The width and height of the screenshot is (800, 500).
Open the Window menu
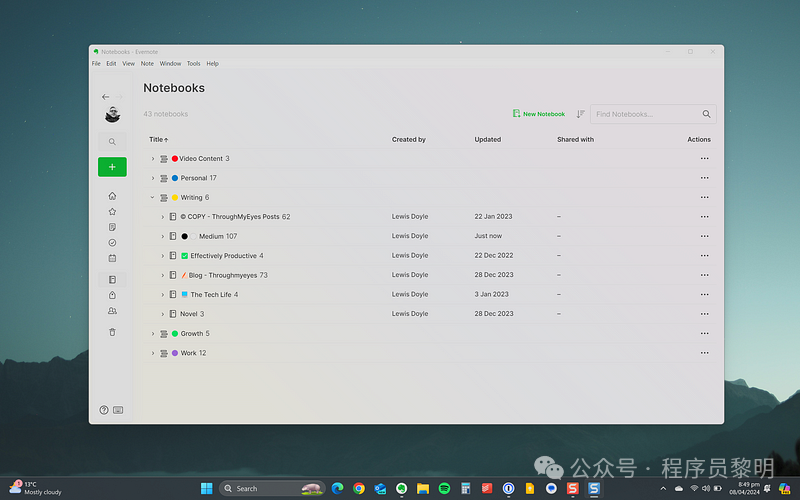point(170,64)
